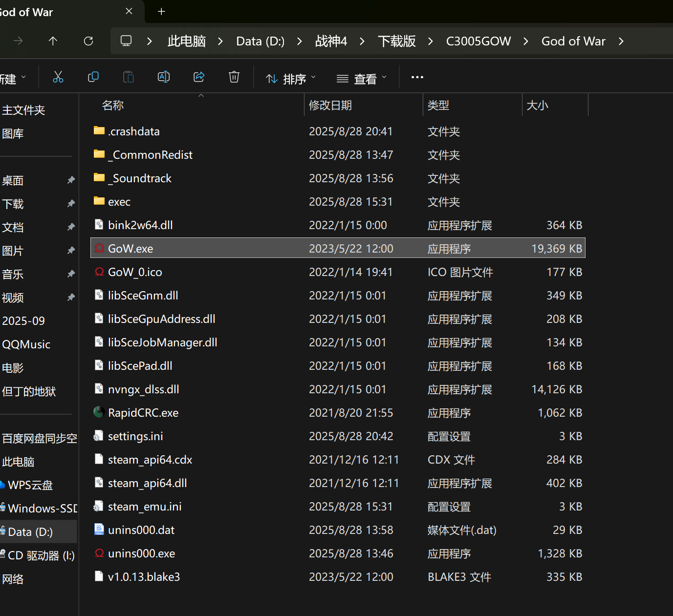Click the Share icon in toolbar
The width and height of the screenshot is (673, 616).
(199, 77)
